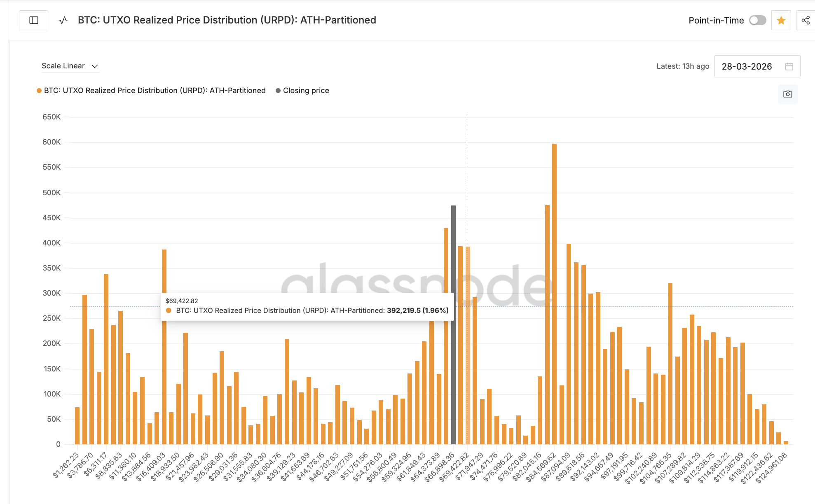Click the gray Closing price legend dot
815x504 pixels.
278,90
